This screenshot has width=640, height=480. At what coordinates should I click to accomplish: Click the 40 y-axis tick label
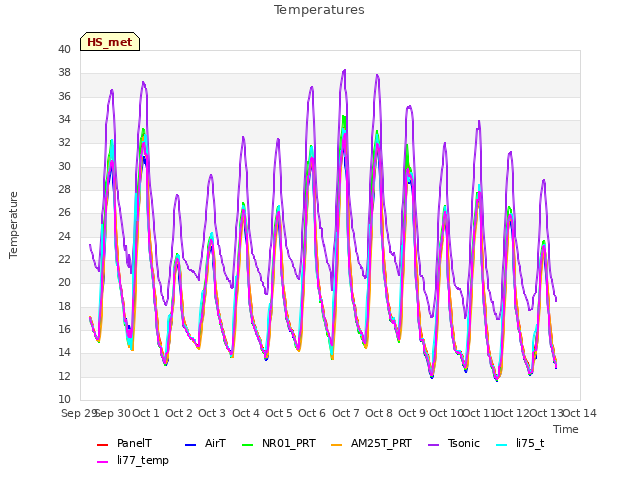pos(64,49)
